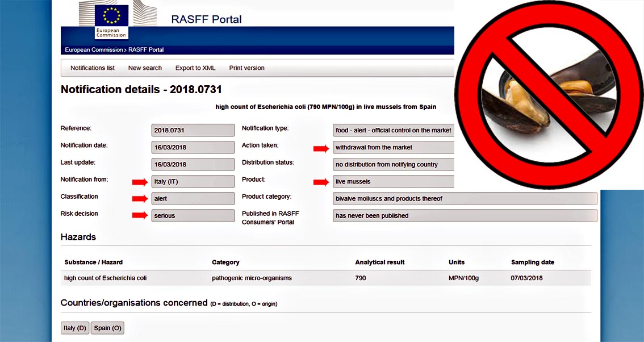This screenshot has width=644, height=342.
Task: Click the Notification type field value
Action: (x=394, y=130)
